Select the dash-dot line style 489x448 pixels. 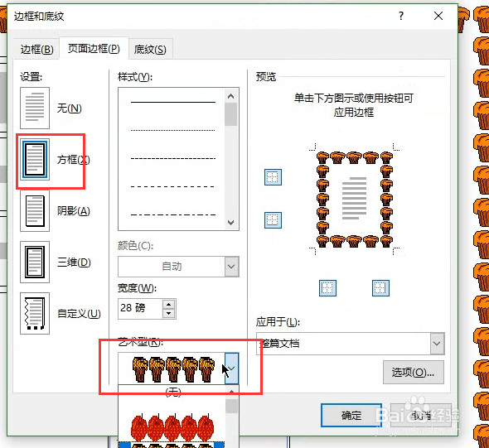172,214
